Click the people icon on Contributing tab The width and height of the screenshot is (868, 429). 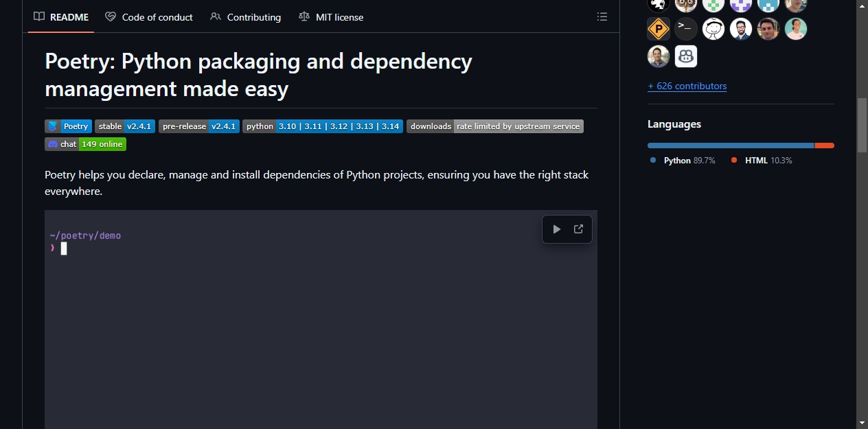216,16
